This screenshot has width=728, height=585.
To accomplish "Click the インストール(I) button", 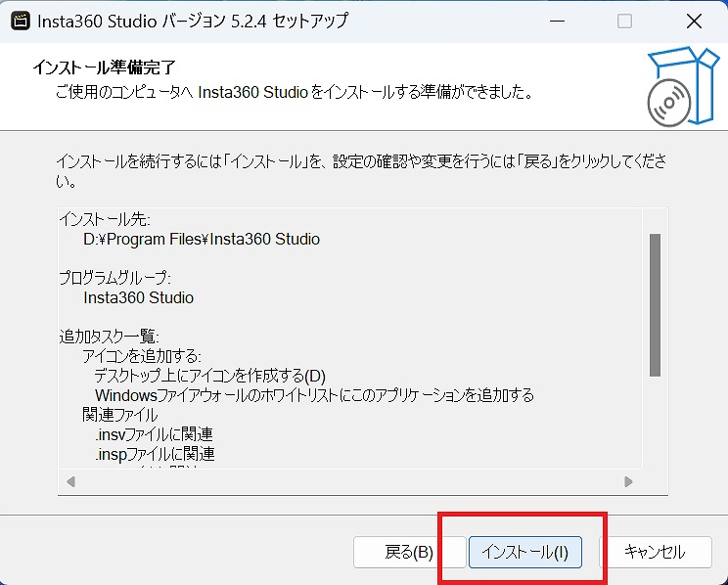I will (525, 552).
